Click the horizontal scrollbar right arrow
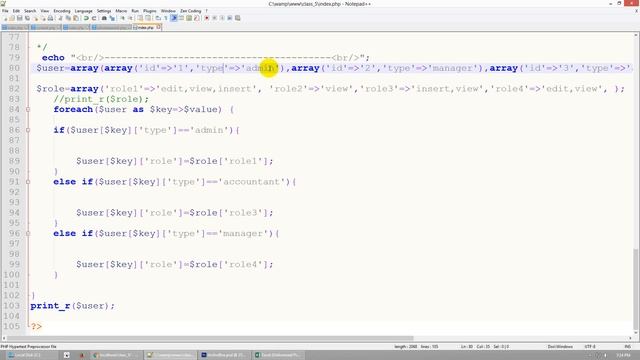 click(x=630, y=338)
